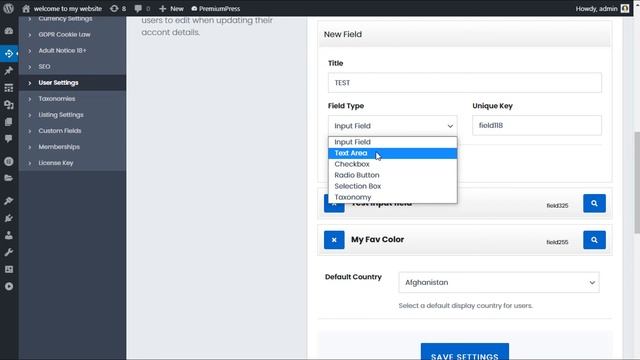Screen dimensions: 640x360
Task: Open the folder sidebar icon
Action: click(9, 178)
